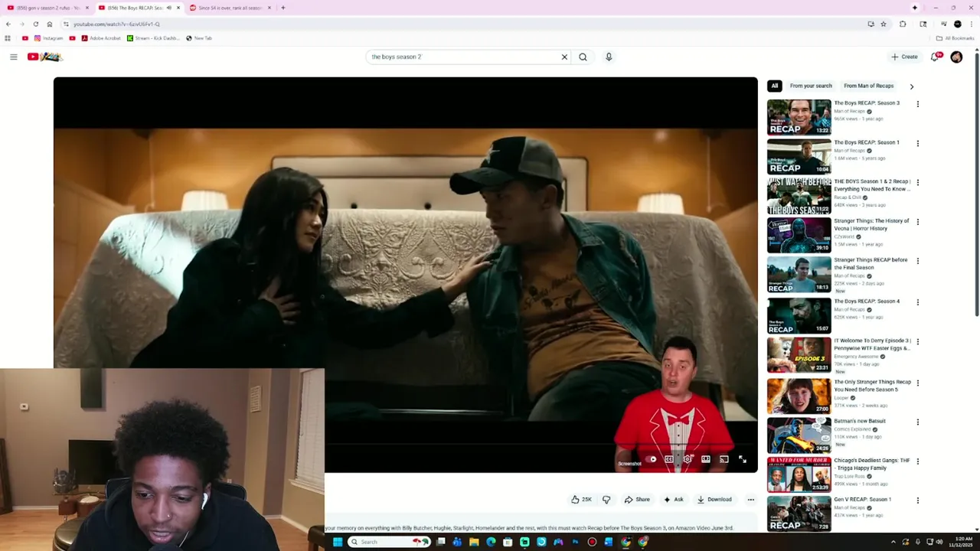Expand the All Bookmarks folder

tap(955, 38)
